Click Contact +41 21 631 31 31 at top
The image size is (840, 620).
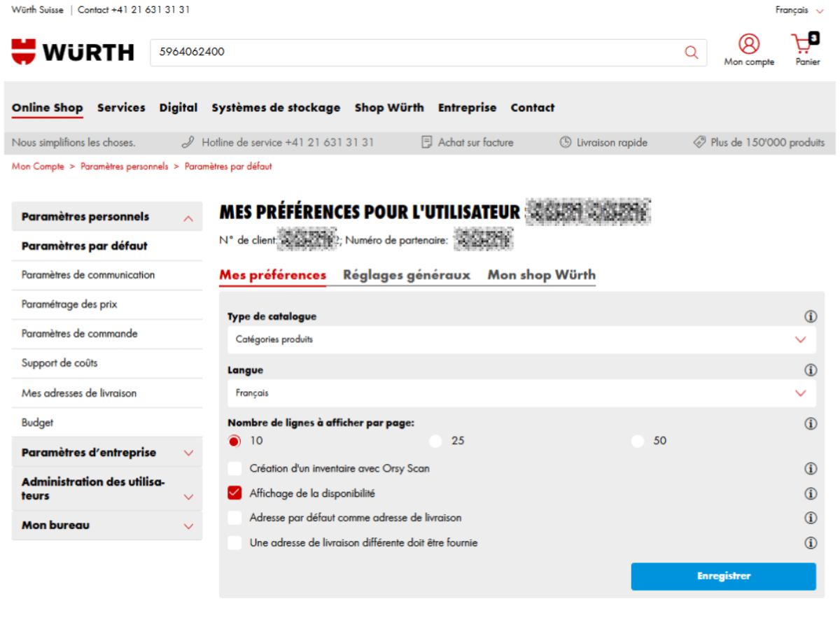(134, 10)
